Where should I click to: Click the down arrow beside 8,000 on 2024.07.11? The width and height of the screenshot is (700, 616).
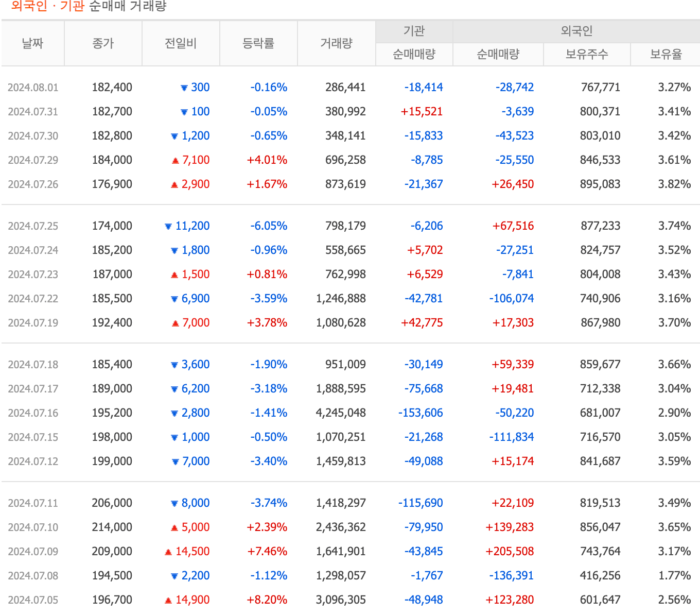point(174,503)
